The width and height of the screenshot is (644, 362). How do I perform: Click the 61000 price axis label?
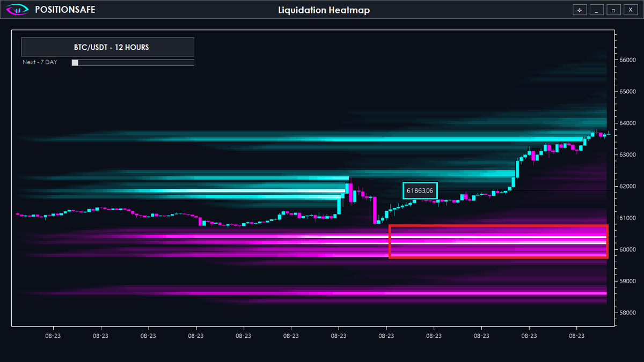coord(627,218)
